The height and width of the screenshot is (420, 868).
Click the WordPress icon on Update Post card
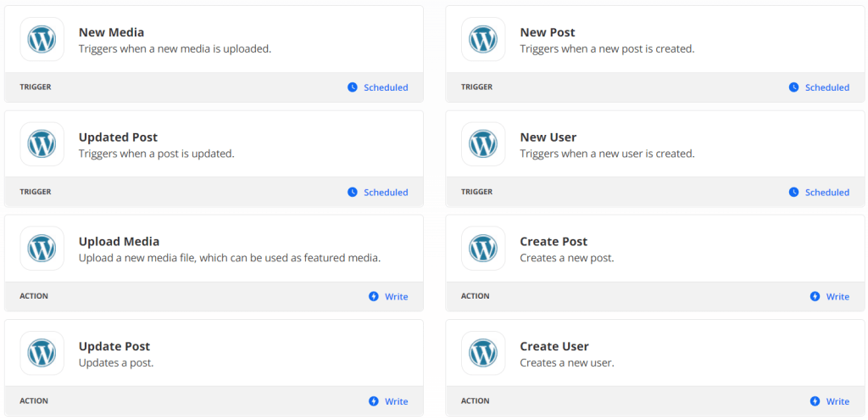tap(42, 353)
